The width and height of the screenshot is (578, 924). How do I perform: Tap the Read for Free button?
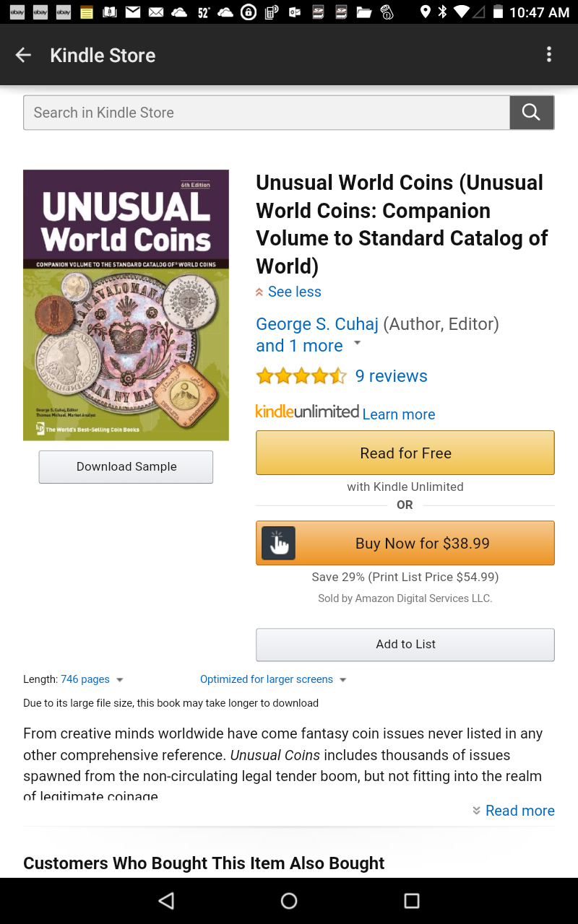(x=405, y=453)
